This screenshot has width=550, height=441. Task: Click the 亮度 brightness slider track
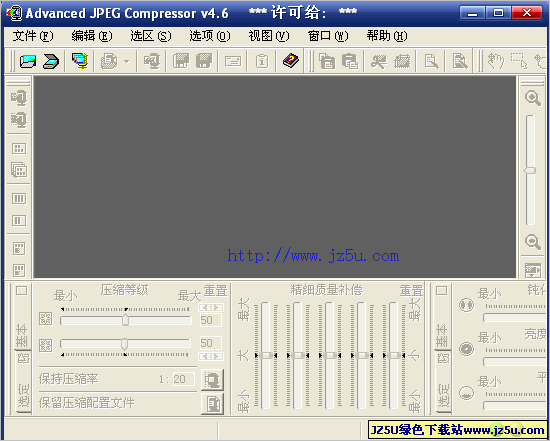point(515,362)
